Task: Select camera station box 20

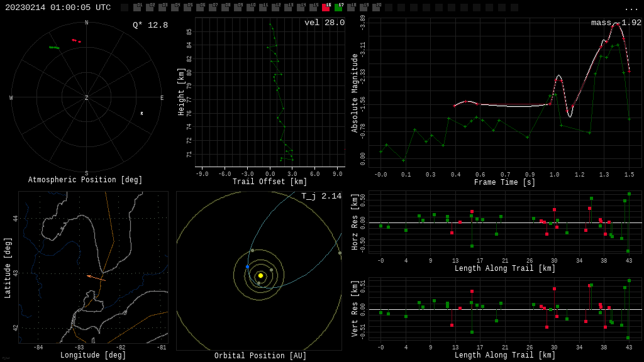Action: tap(376, 8)
